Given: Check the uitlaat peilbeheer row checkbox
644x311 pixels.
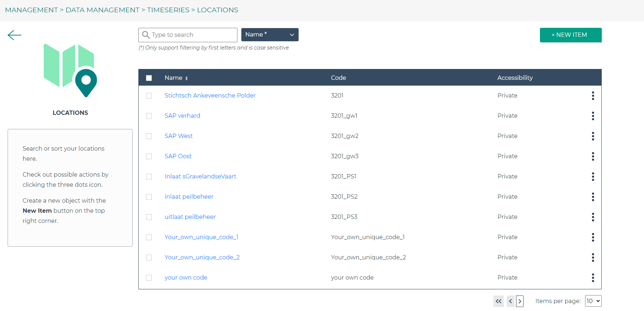Looking at the screenshot, I should (x=149, y=217).
